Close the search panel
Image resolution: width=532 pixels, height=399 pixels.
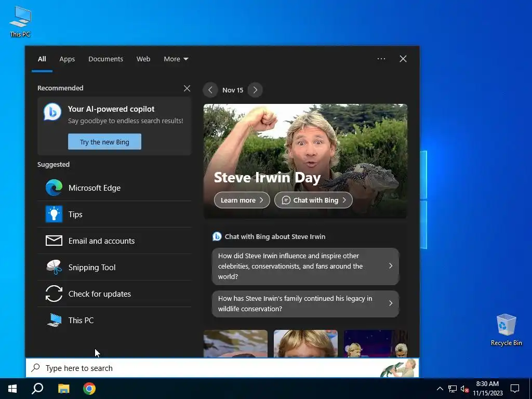coord(403,59)
